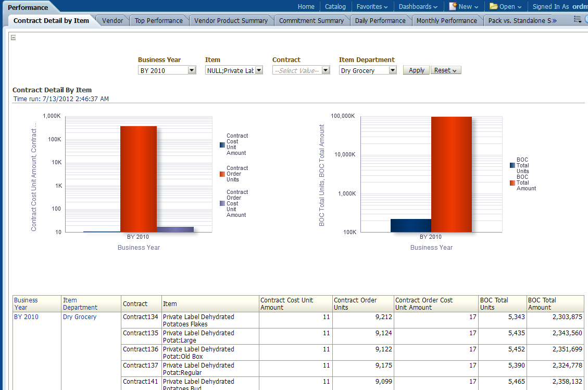The width and height of the screenshot is (588, 390).
Task: Open the Item Department dropdown
Action: tap(393, 70)
